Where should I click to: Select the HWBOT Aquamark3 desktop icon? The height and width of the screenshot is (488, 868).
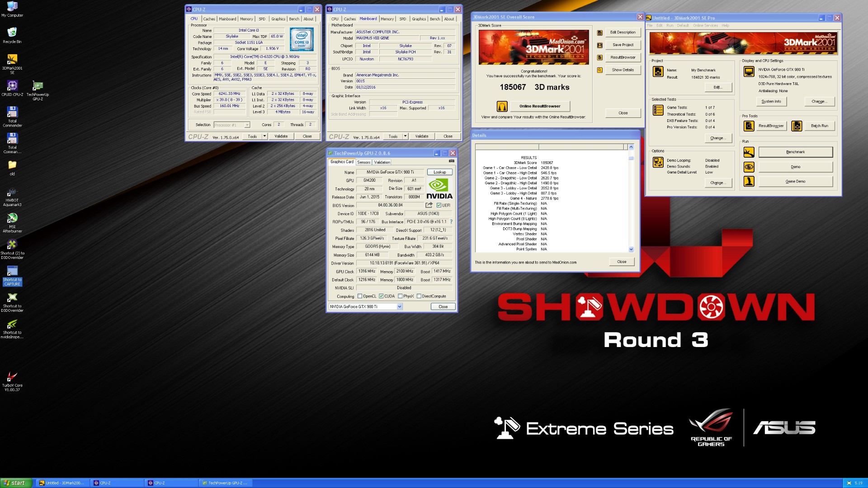coord(12,197)
